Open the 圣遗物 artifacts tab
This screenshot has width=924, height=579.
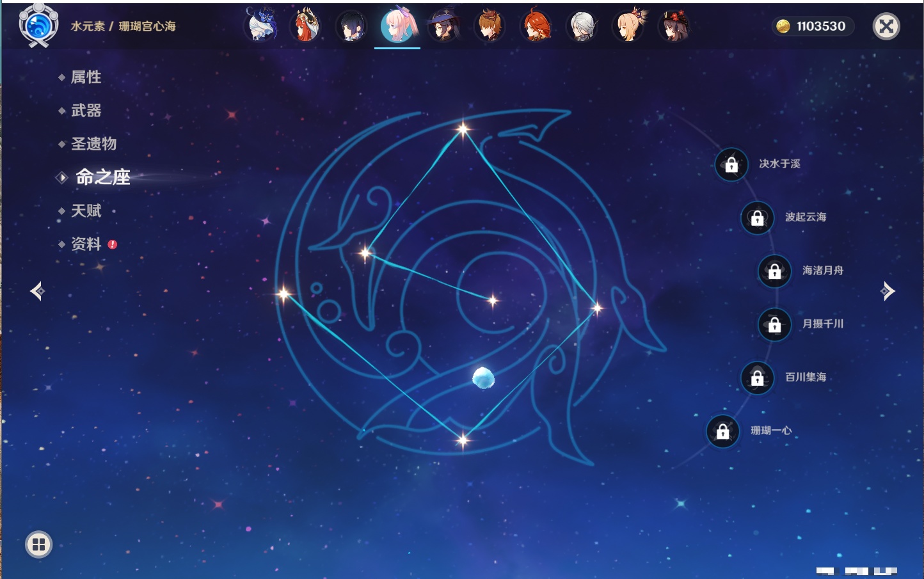(x=93, y=144)
